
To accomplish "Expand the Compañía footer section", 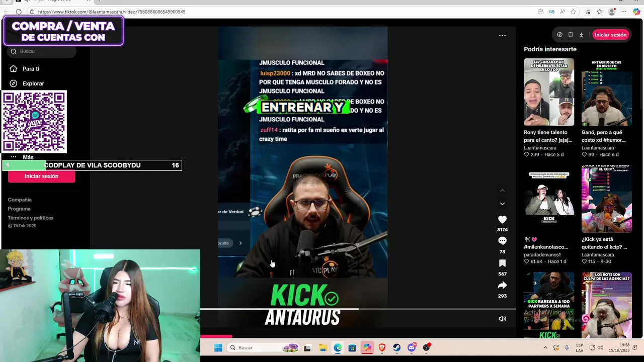I will pos(20,200).
